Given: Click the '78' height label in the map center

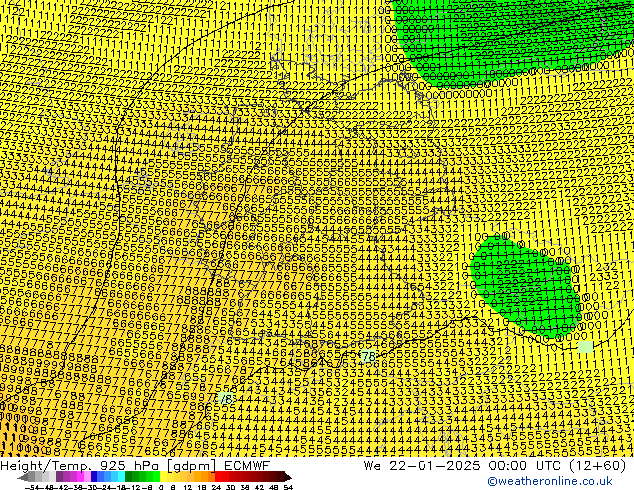Looking at the screenshot, I should pyautogui.click(x=368, y=356).
